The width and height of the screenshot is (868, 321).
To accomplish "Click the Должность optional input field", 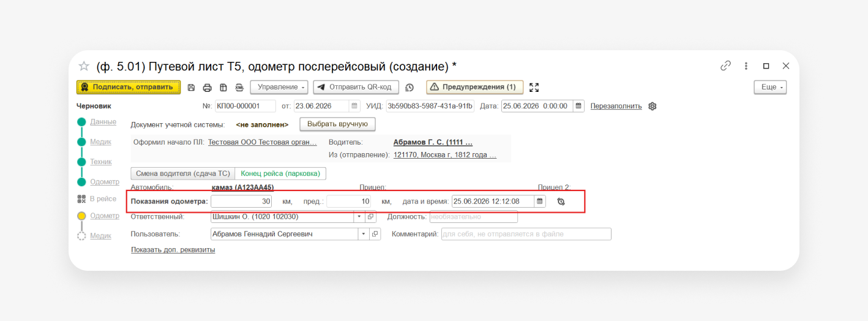I will 474,217.
